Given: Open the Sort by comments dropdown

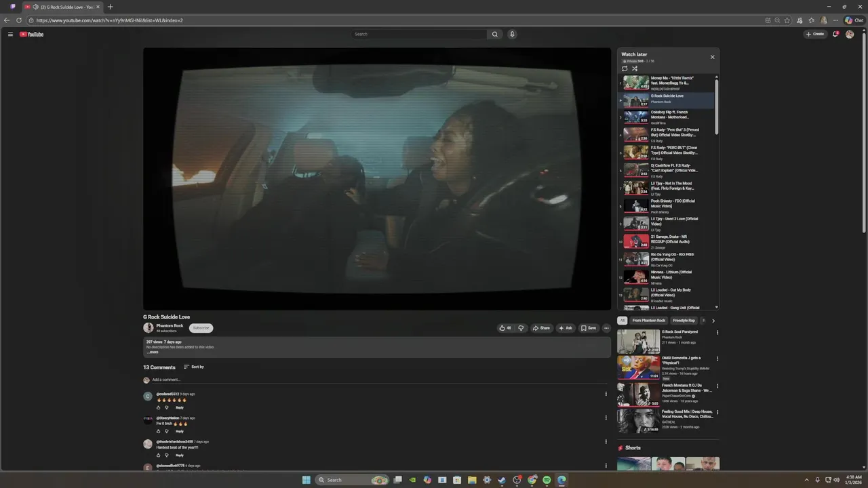Looking at the screenshot, I should tap(194, 367).
